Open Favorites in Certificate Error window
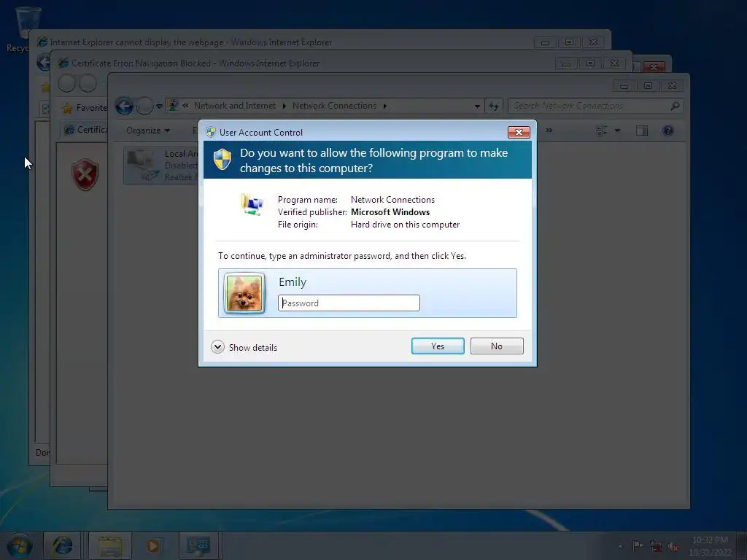Image resolution: width=747 pixels, height=560 pixels. coord(85,108)
